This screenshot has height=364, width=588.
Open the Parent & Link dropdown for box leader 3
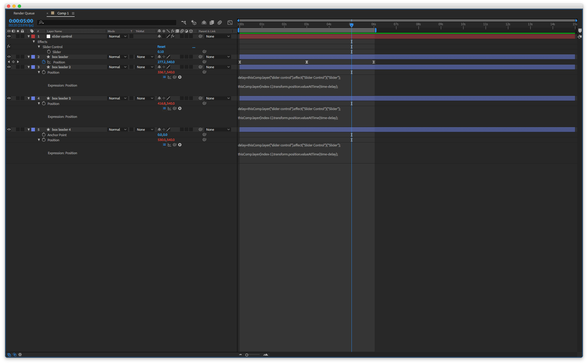pyautogui.click(x=218, y=98)
